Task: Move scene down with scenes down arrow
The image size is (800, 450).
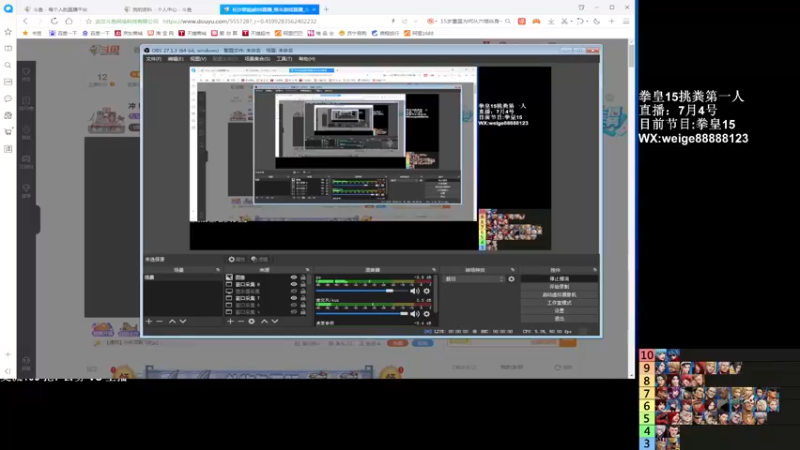Action: pyautogui.click(x=183, y=321)
